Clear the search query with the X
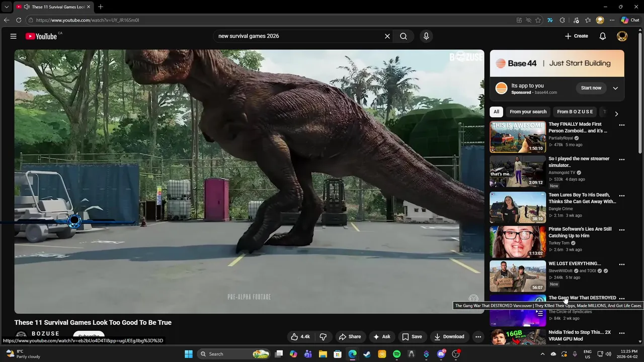The height and width of the screenshot is (362, 644). coord(387,36)
